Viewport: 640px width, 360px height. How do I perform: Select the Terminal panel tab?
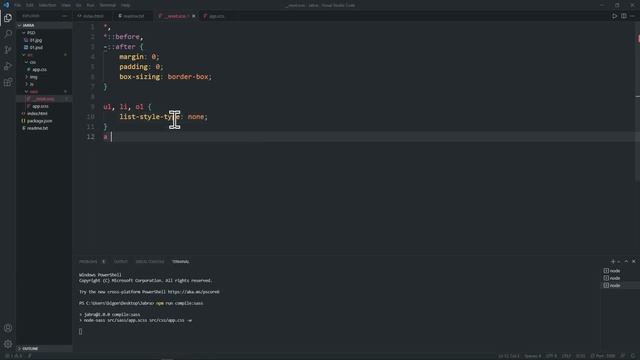click(x=180, y=261)
